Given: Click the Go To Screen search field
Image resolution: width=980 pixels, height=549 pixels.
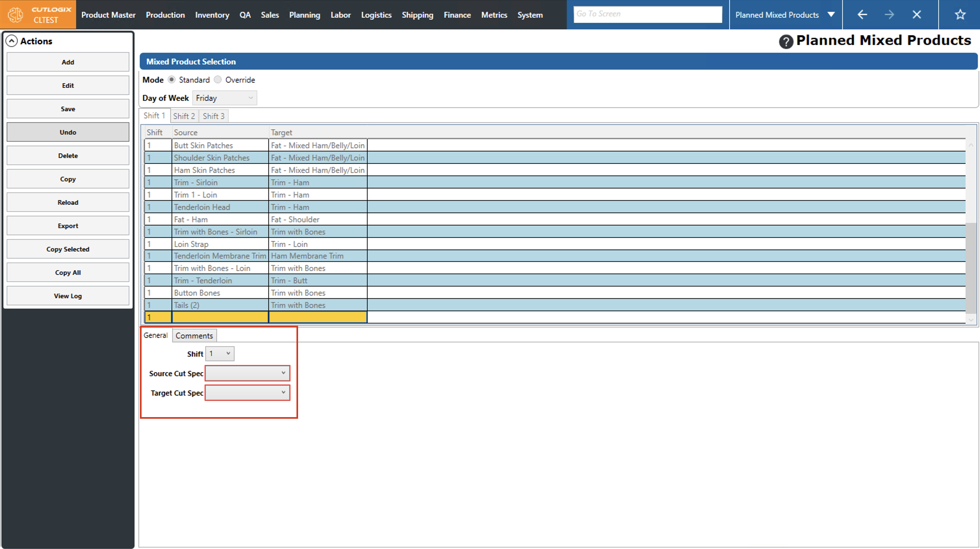Looking at the screenshot, I should tap(647, 14).
